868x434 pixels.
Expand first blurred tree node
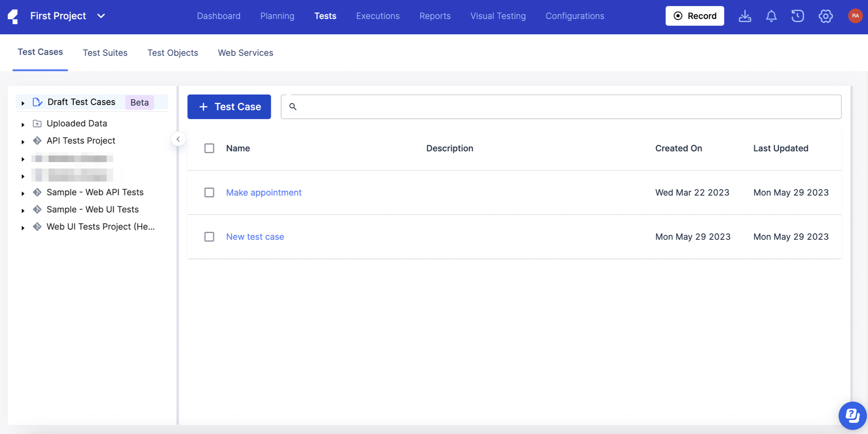tap(23, 159)
